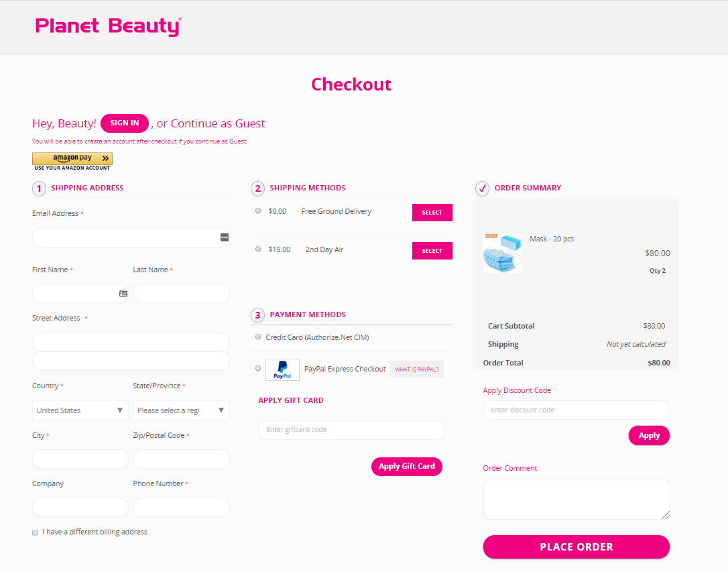The image size is (728, 574).
Task: Click SELECT for 2nd Day Air
Action: click(432, 251)
